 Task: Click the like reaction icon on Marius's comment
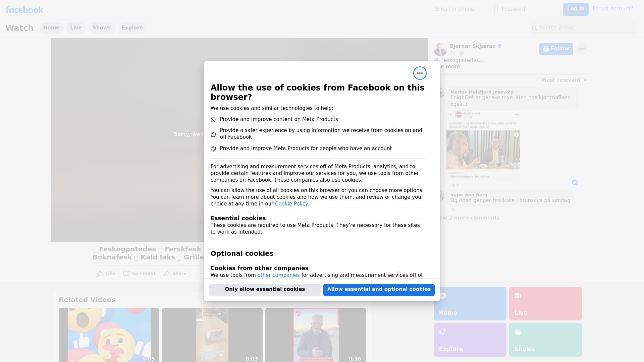(575, 182)
